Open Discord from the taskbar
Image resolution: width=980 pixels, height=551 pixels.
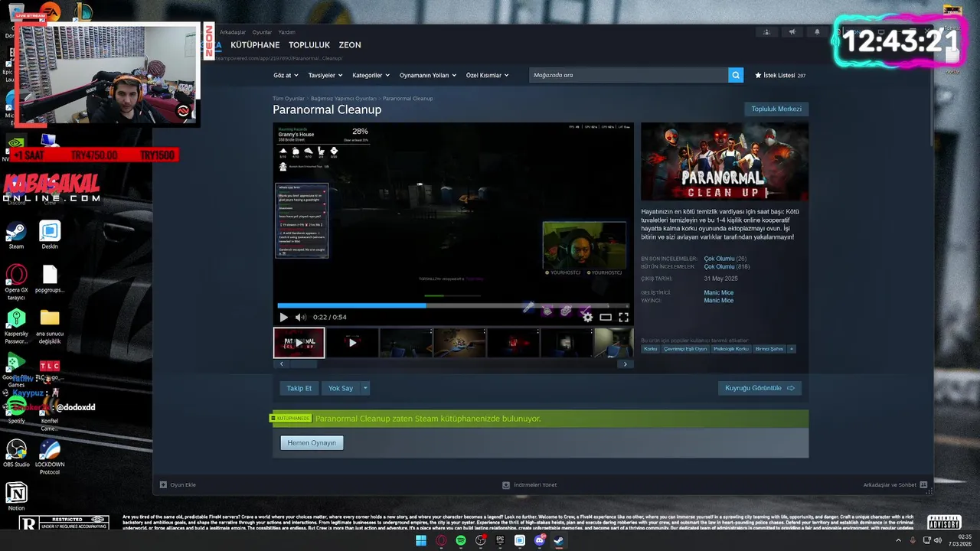[540, 540]
